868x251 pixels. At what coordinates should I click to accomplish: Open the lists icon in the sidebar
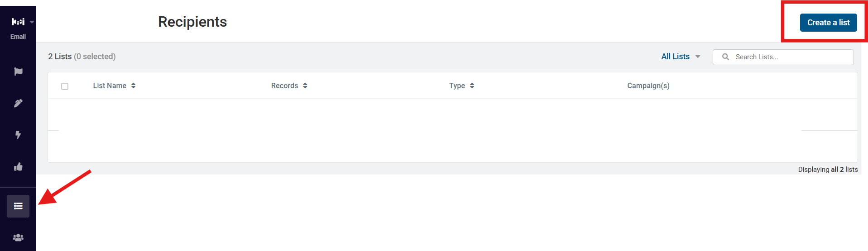pyautogui.click(x=18, y=206)
